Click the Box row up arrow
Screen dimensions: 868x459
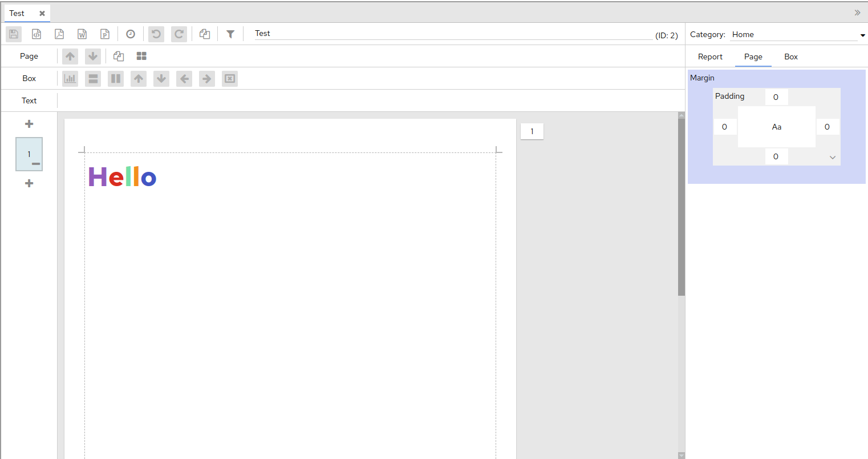click(x=139, y=78)
